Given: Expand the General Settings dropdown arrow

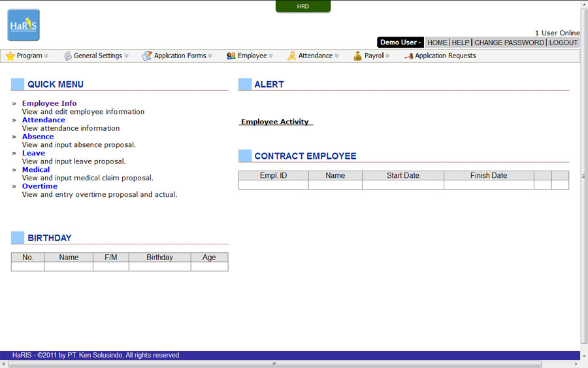Looking at the screenshot, I should [126, 56].
